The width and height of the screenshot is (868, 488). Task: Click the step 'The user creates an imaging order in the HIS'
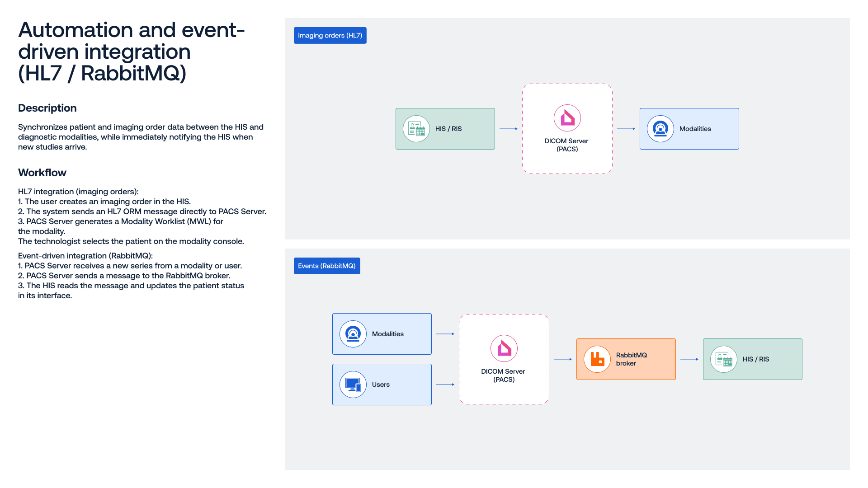(104, 202)
